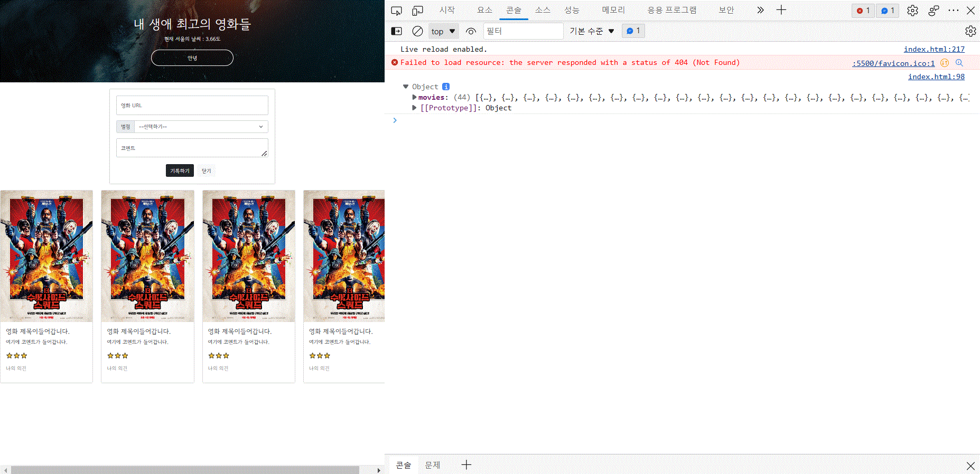Screen dimensions: 980x474
Task: Open the :5500/favicon.ico:1 link
Action: [x=893, y=63]
